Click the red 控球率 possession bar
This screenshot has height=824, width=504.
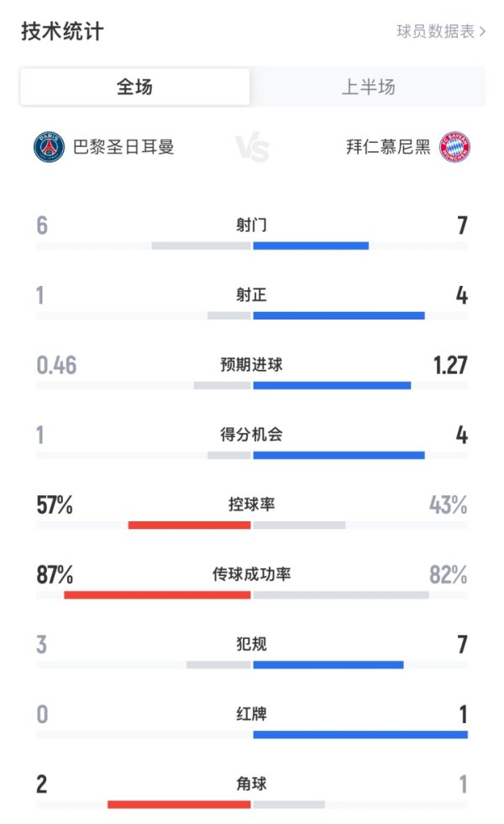189,523
